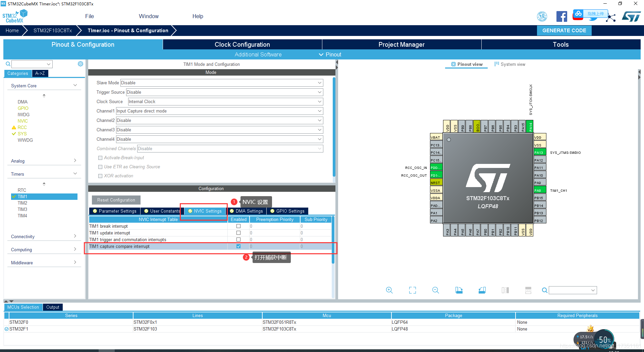This screenshot has height=352, width=644.
Task: Expand the Computing category
Action: point(44,250)
